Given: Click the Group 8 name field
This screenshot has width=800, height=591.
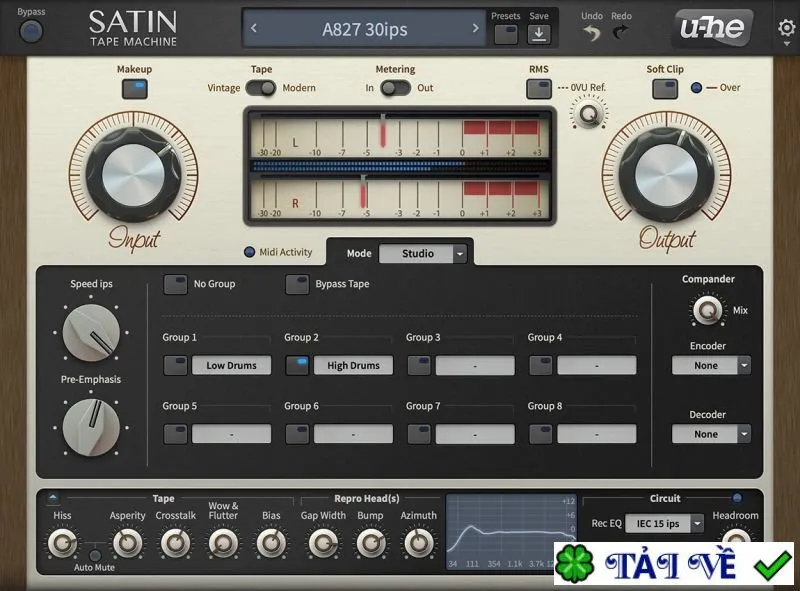Looking at the screenshot, I should [x=596, y=434].
